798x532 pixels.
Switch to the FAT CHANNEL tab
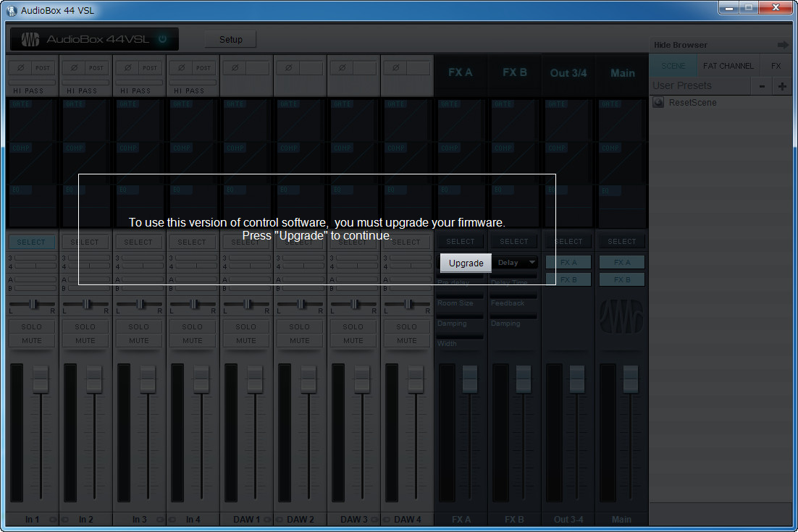point(728,66)
